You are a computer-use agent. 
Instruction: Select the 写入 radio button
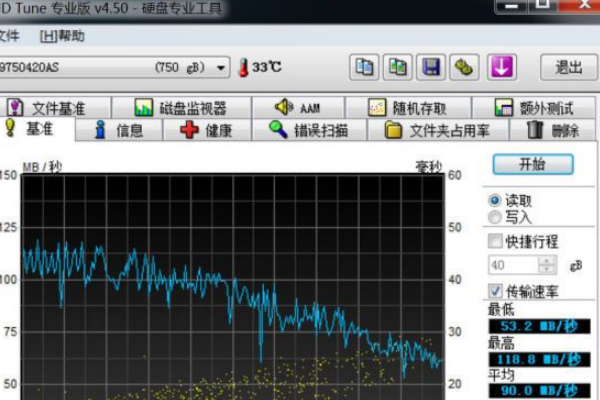pos(495,217)
